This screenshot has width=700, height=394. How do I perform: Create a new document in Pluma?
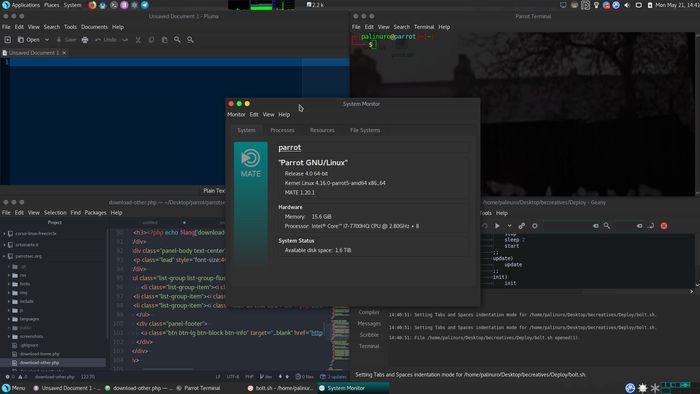click(8, 40)
